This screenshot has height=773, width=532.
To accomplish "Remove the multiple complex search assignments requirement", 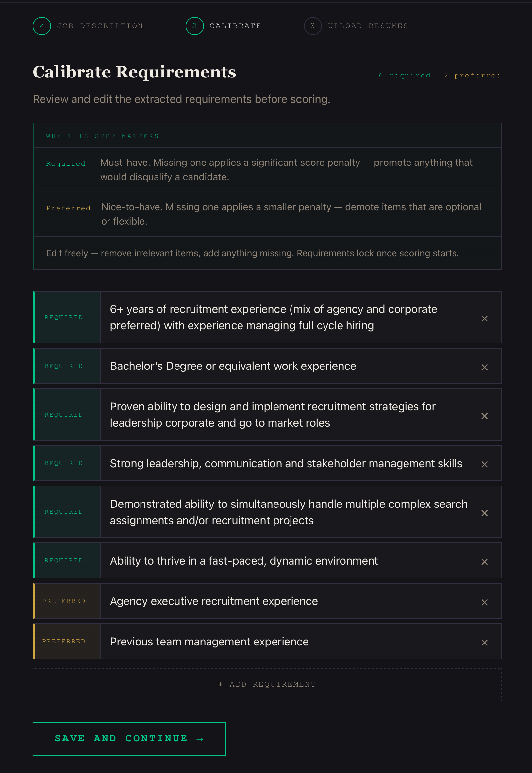I will pos(484,513).
